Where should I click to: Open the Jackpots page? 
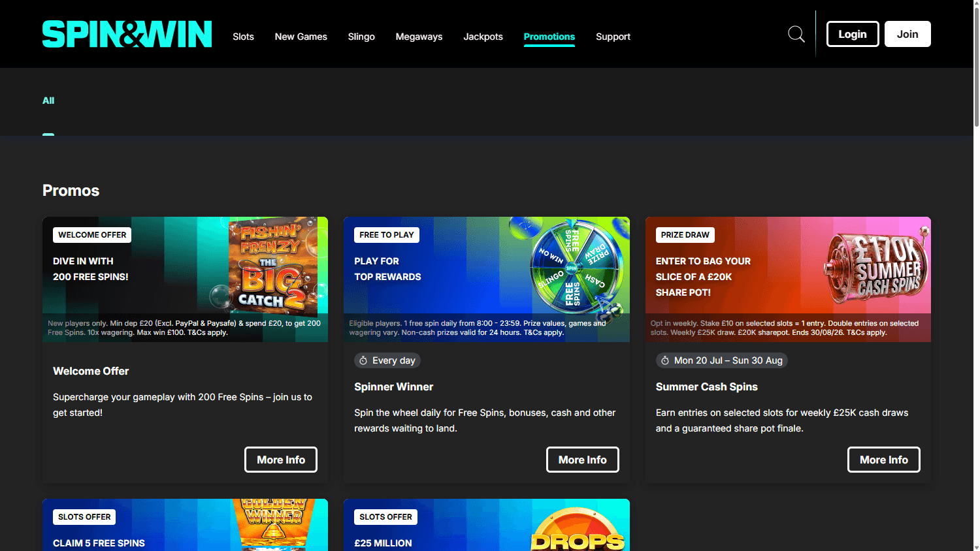(483, 37)
